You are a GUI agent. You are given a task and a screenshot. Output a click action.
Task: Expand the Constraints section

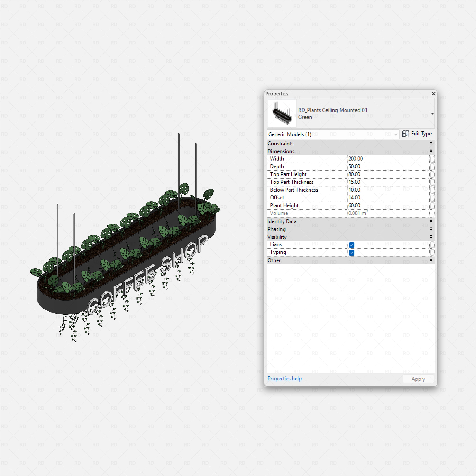[431, 143]
